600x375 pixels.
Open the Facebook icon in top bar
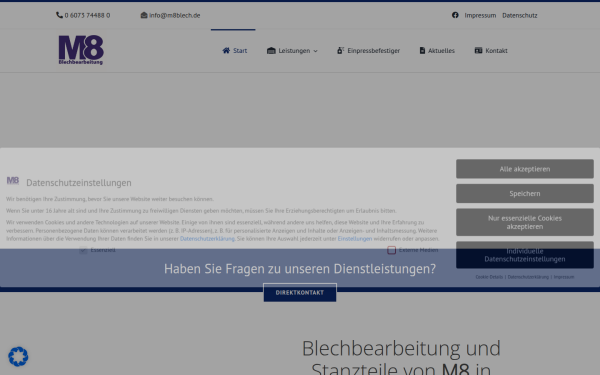(455, 15)
